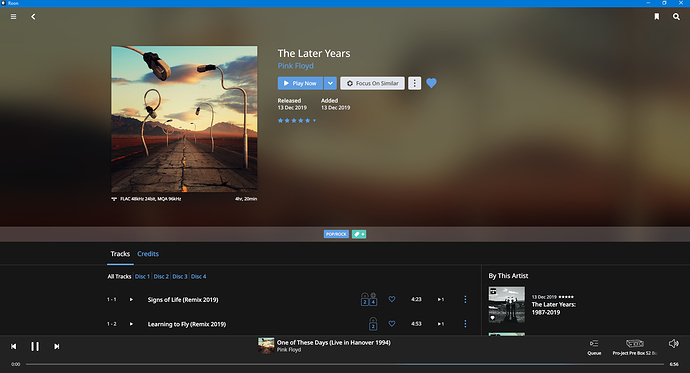Click the album star rating
Image resolution: width=690 pixels, height=373 pixels.
pos(294,121)
